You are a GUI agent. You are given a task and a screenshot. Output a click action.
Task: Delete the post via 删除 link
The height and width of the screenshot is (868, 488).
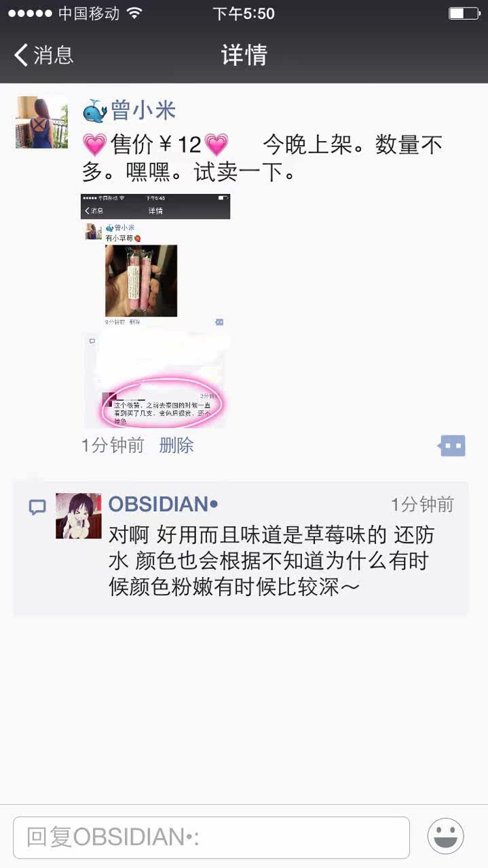click(x=176, y=446)
